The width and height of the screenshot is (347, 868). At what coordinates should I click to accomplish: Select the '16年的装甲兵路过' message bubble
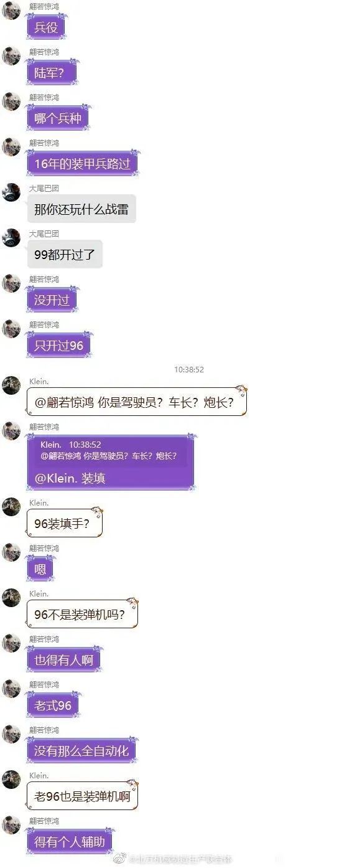(82, 164)
